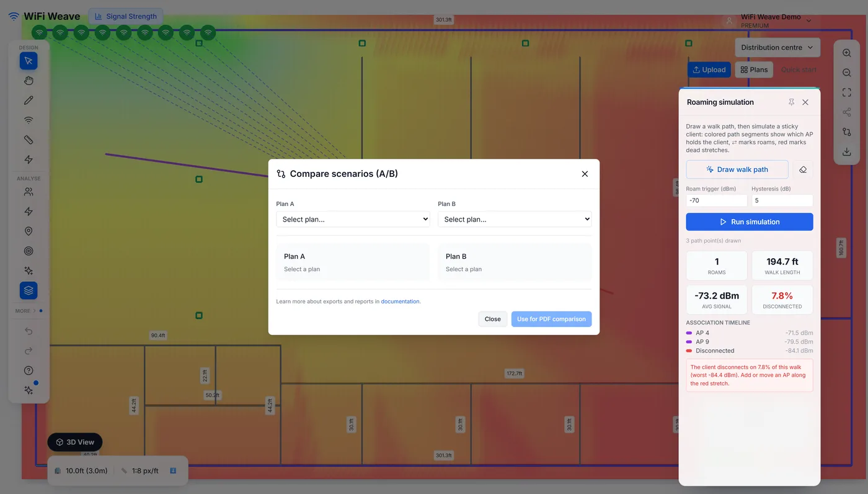Click the Upload button
The height and width of the screenshot is (494, 868).
pos(709,70)
